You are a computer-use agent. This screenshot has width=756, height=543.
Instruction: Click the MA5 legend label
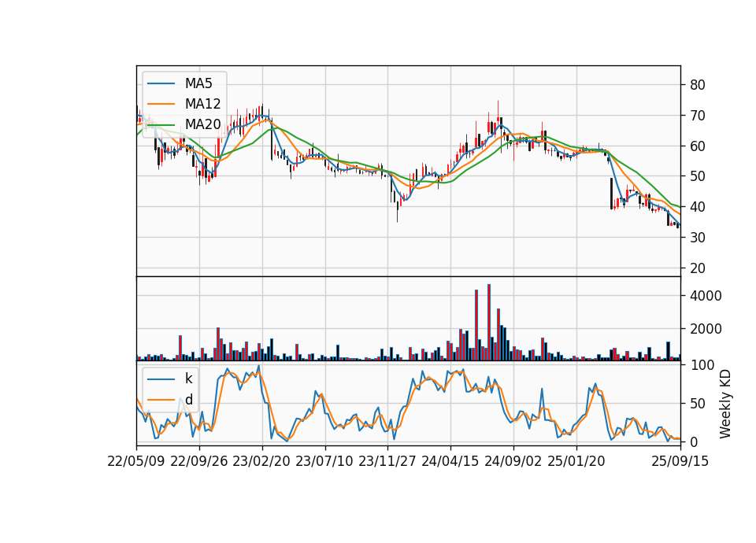click(198, 83)
